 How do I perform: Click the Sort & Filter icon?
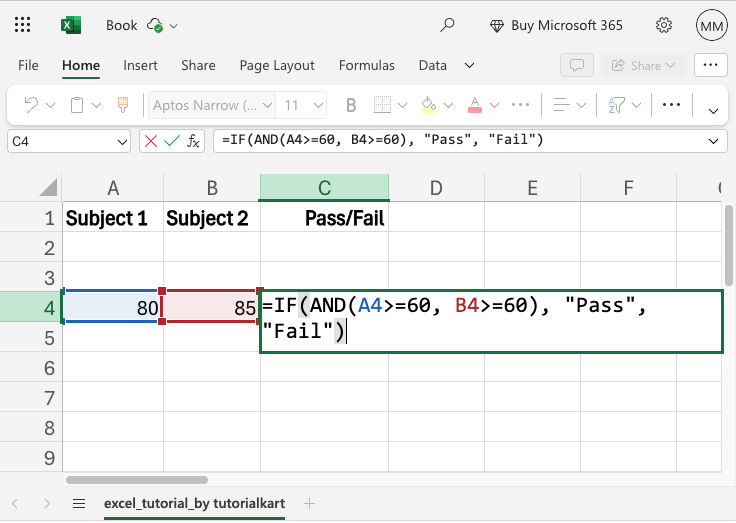tap(616, 105)
